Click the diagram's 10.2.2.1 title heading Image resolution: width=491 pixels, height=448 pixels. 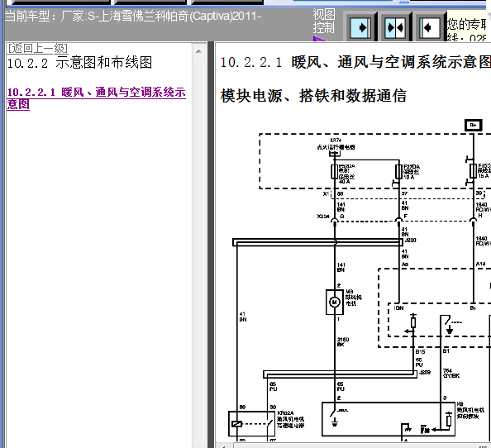[355, 62]
